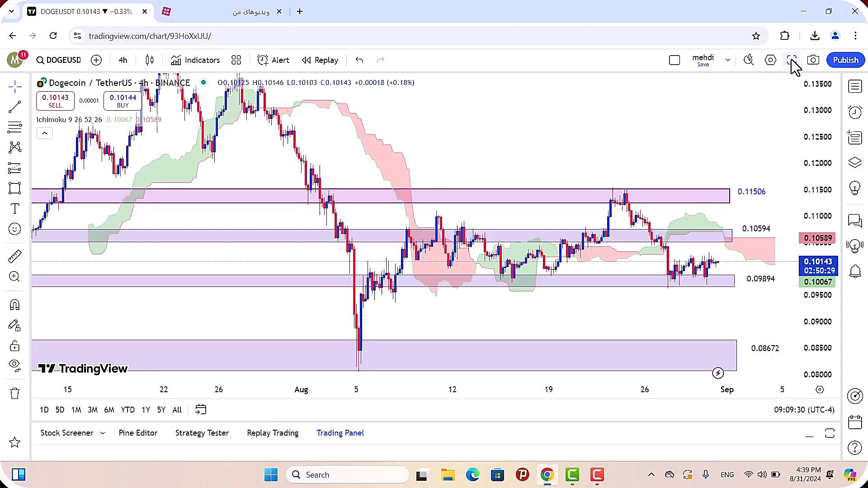Open the candle chart style dropdown
Image resolution: width=868 pixels, height=488 pixels.
tap(150, 60)
